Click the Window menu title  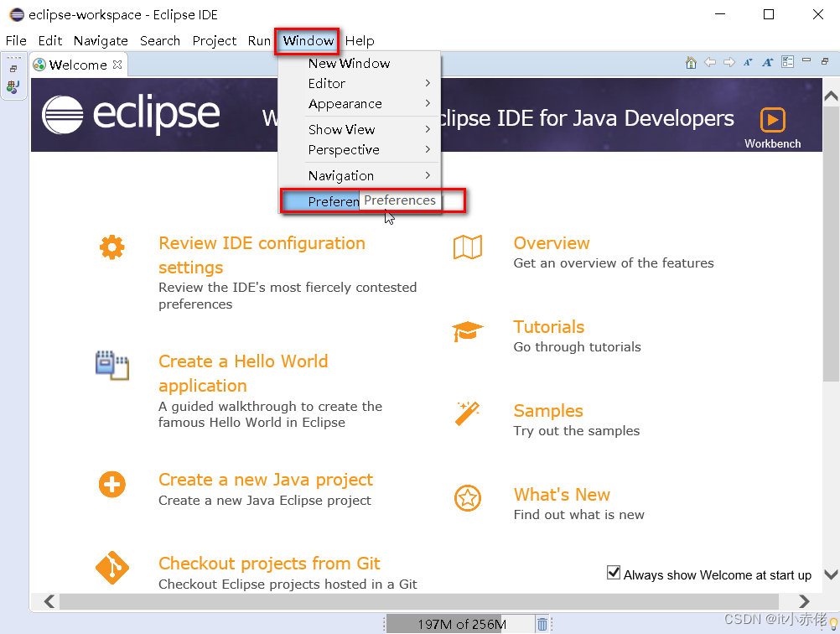(x=308, y=41)
